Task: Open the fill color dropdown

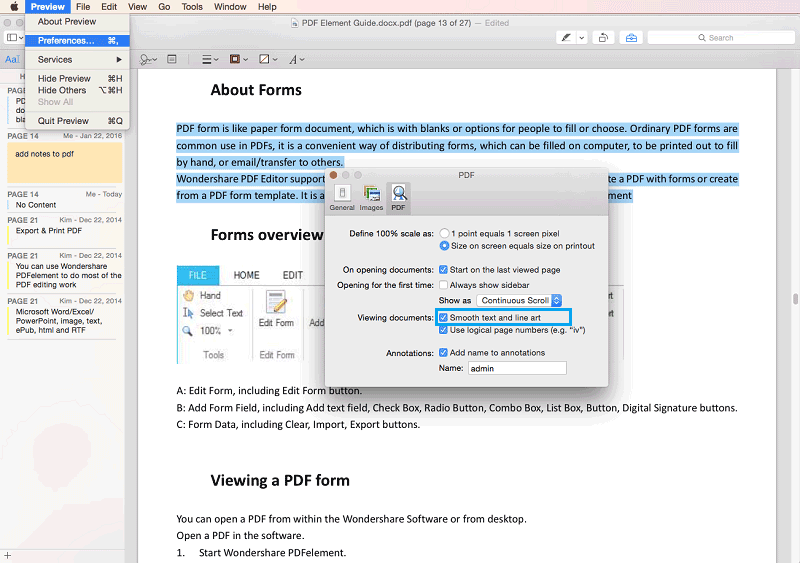Action: (268, 60)
